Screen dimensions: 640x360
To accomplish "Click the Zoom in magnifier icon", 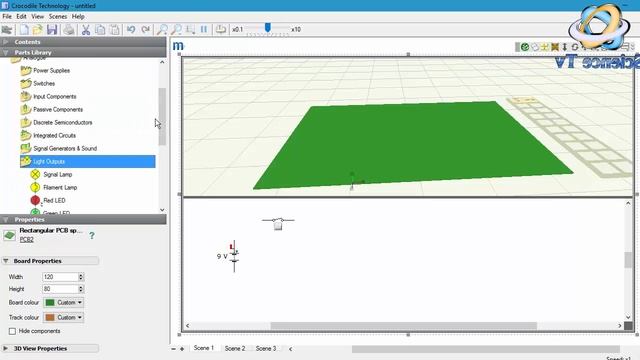I will pyautogui.click(x=162, y=29).
